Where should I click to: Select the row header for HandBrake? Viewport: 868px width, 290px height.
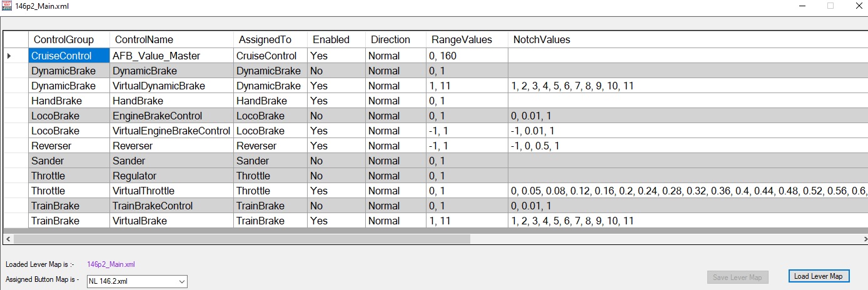[16, 101]
